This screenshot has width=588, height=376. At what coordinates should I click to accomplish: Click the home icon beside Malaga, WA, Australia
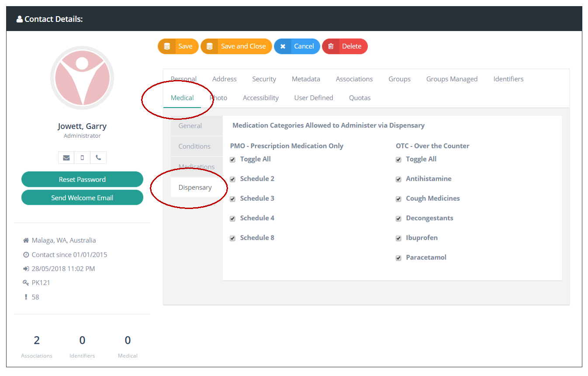[26, 240]
